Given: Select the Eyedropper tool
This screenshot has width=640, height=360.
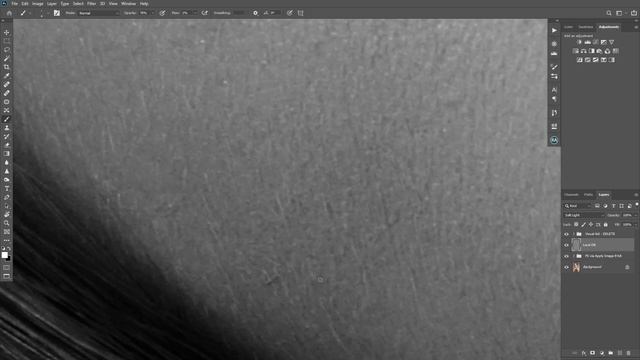Looking at the screenshot, I should tap(7, 76).
